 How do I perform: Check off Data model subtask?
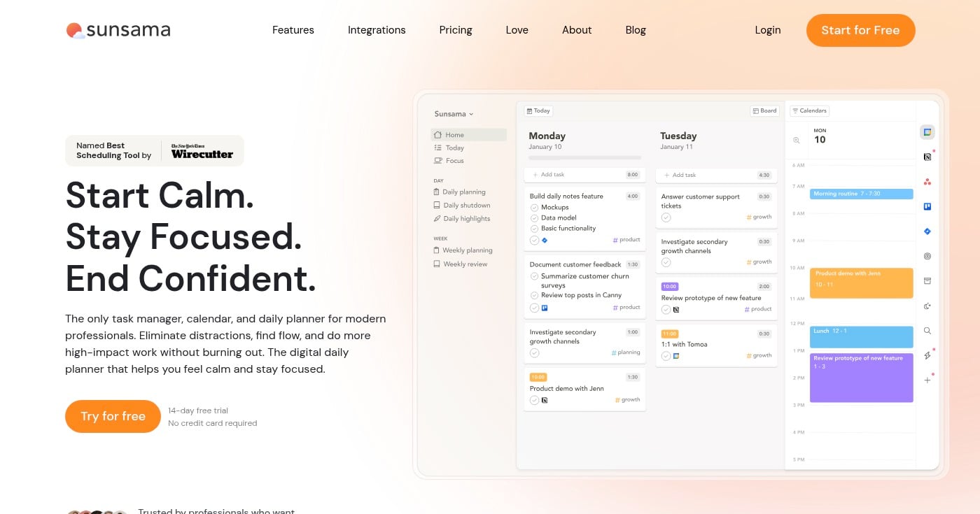tap(534, 218)
